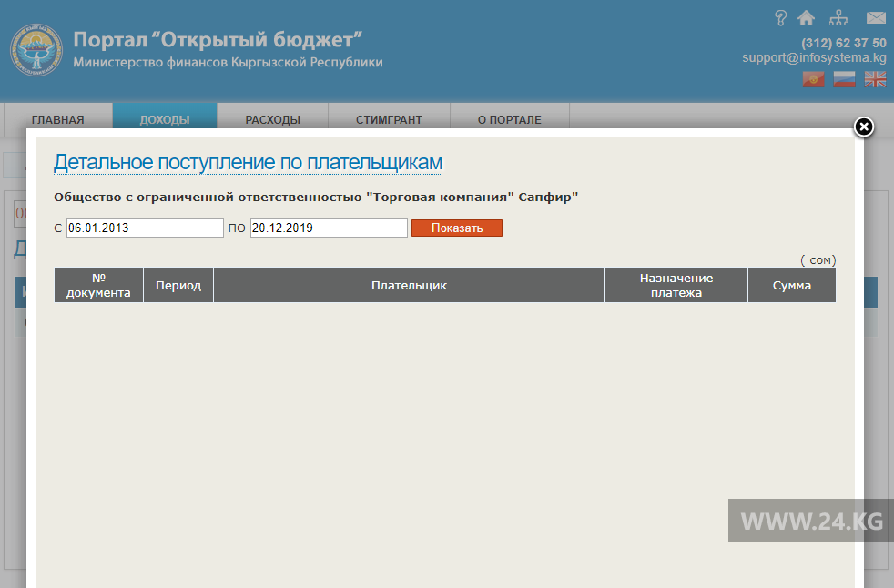Click the support@infosystema.kg email address
This screenshot has width=894, height=588.
[x=814, y=57]
